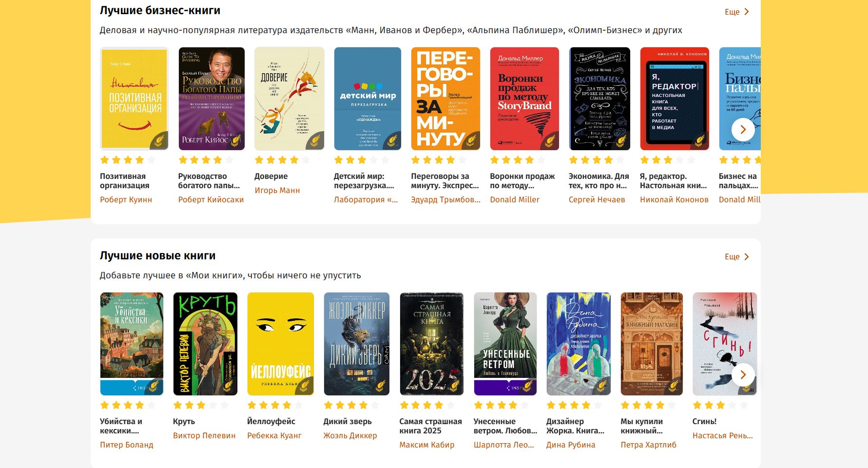Open the 'Я, редактор' book cover
This screenshot has height=468, width=868.
[x=675, y=98]
